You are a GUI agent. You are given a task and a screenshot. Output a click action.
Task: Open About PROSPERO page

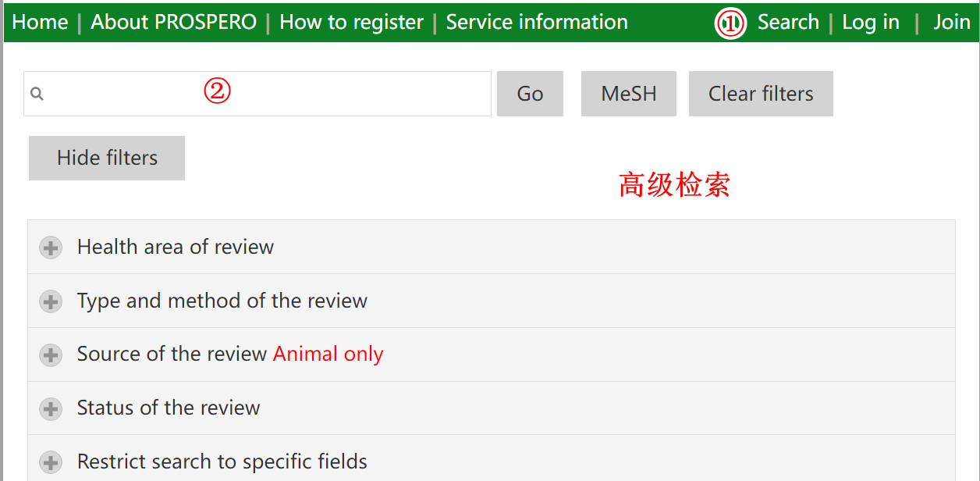click(173, 22)
